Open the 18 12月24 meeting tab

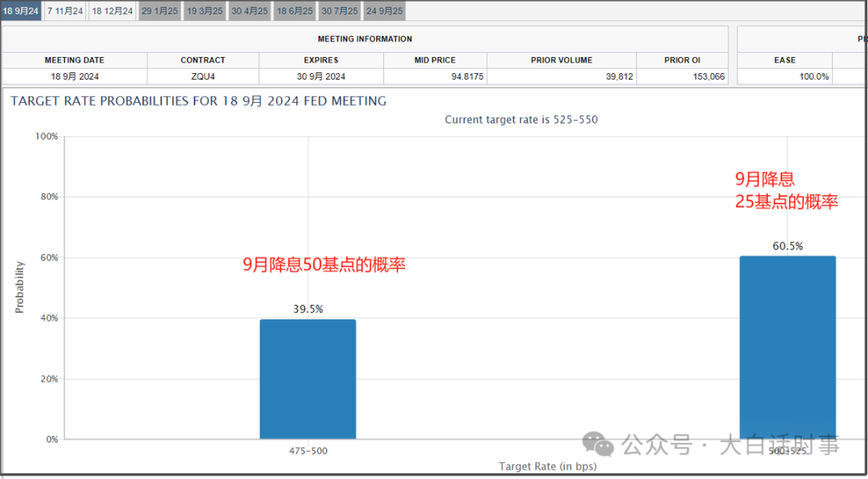113,11
